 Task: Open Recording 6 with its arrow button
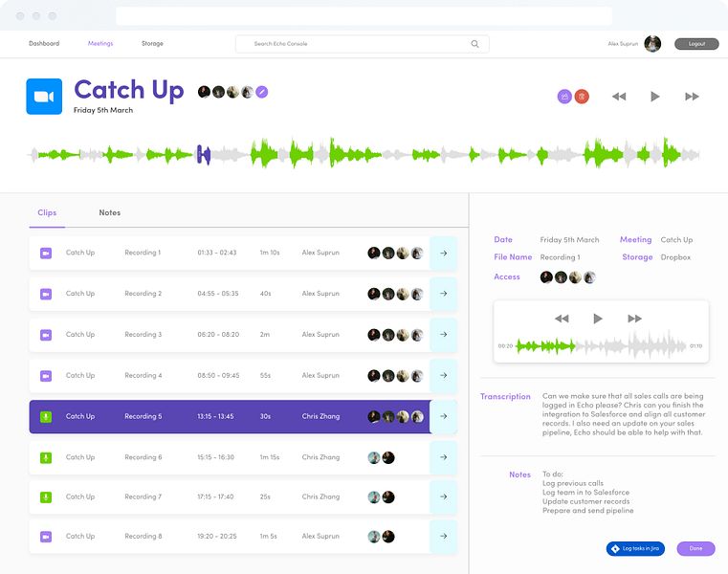click(x=443, y=457)
